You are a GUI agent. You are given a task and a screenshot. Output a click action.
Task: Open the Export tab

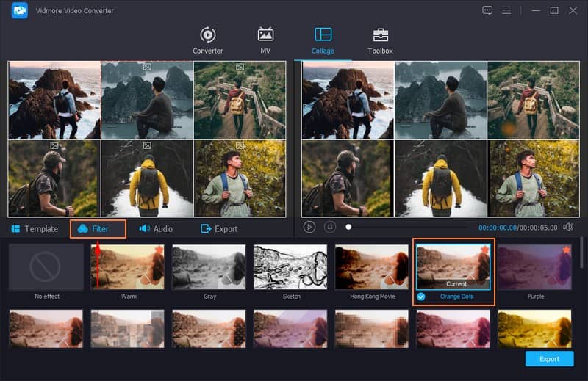(219, 229)
